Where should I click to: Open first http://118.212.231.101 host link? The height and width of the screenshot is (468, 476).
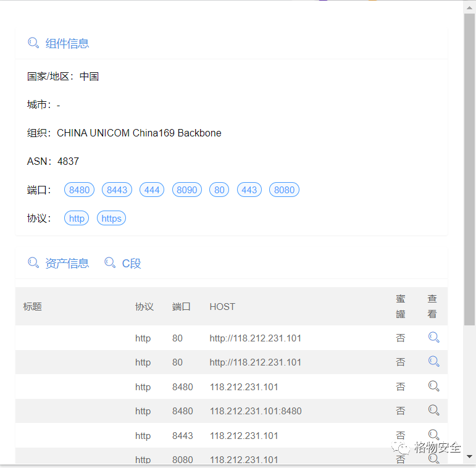pos(256,338)
